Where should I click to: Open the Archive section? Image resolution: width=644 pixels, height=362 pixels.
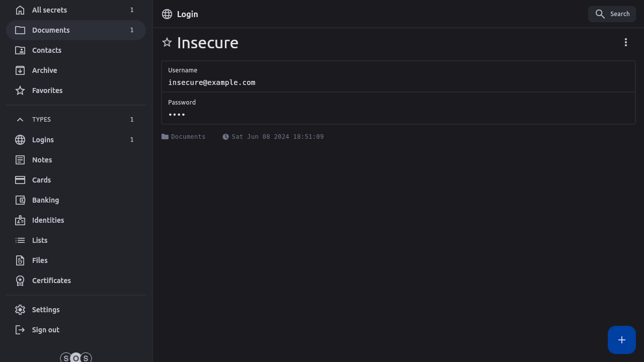(x=44, y=70)
